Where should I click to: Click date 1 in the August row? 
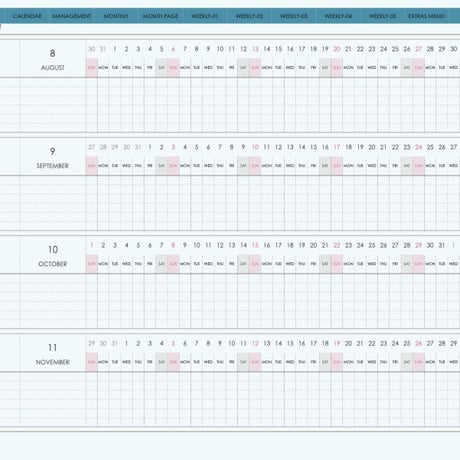(x=115, y=49)
